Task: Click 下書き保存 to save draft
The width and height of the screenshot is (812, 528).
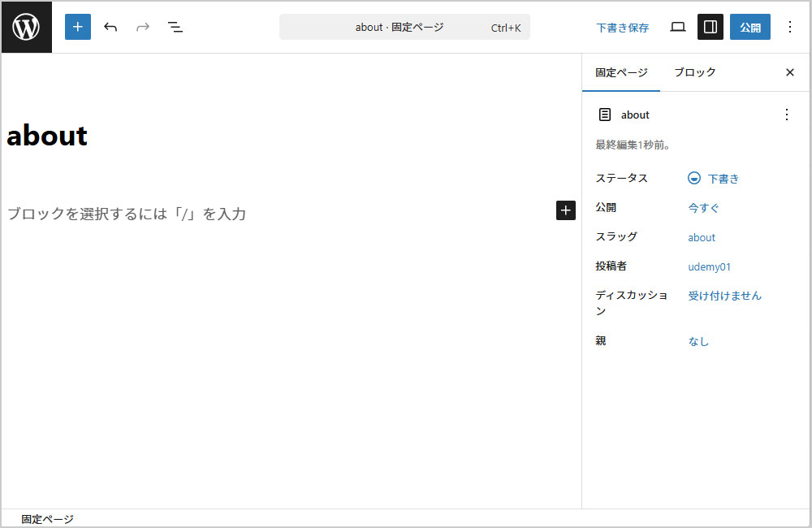Action: click(x=623, y=28)
